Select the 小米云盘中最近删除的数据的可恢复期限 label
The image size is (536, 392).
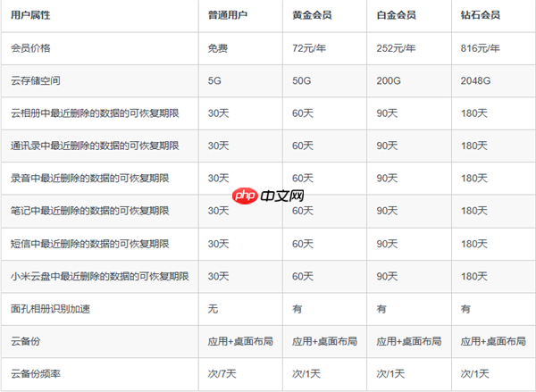coord(100,276)
